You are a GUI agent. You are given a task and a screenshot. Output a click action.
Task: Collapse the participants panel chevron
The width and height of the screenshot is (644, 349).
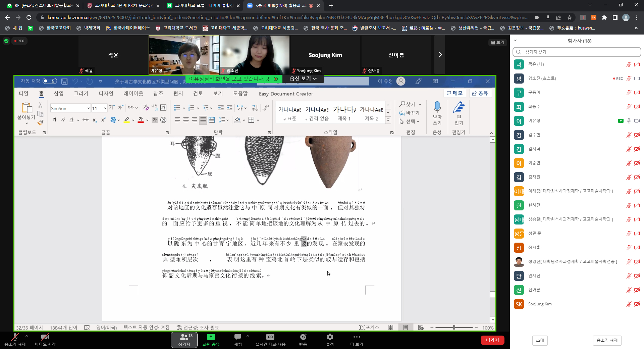[x=515, y=41]
